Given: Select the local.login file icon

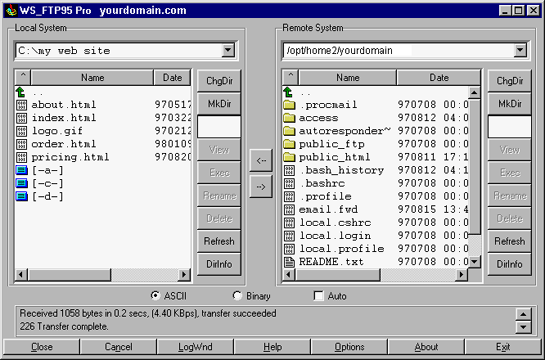Looking at the screenshot, I should 289,236.
